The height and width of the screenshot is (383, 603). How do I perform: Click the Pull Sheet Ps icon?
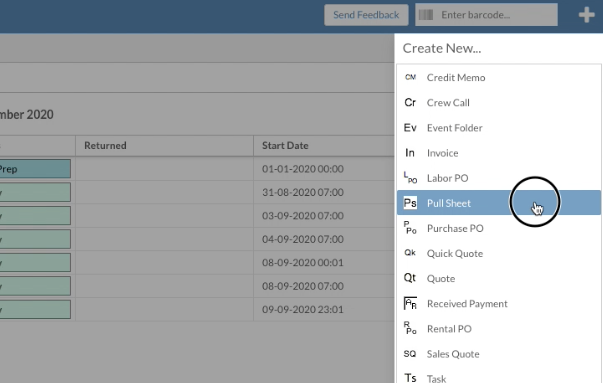coord(410,203)
